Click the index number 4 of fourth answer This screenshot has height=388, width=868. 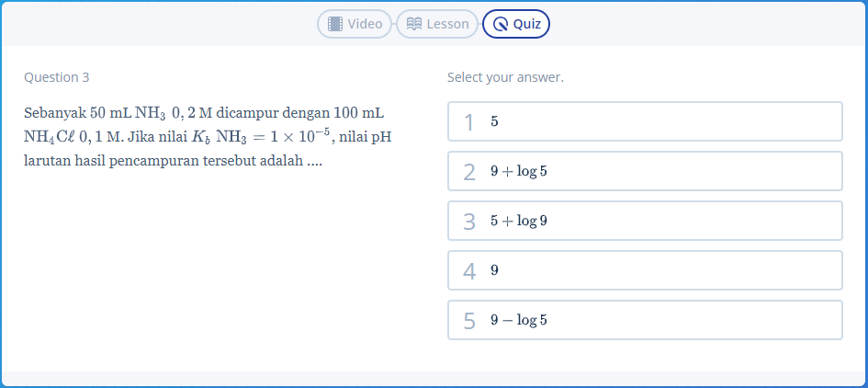(469, 271)
